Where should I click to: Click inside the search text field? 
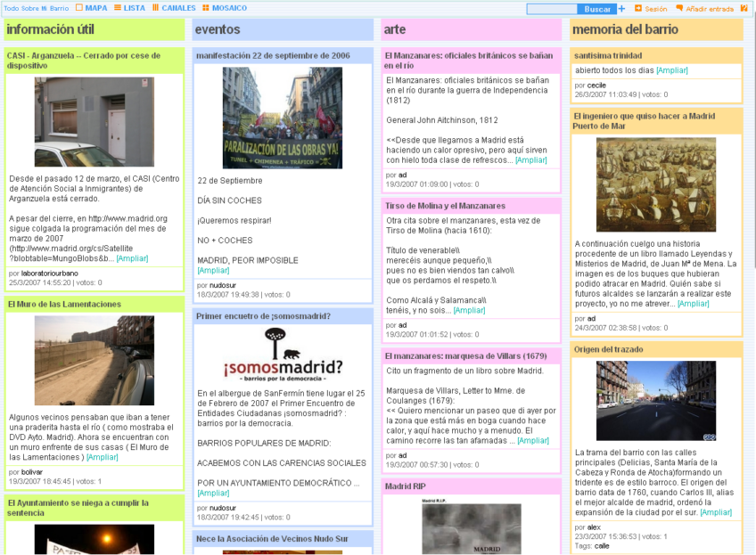tap(552, 9)
